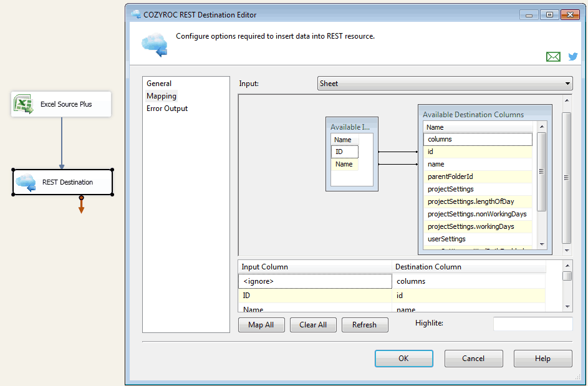Select the Excel Source Plus component
Image resolution: width=588 pixels, height=386 pixels.
pyautogui.click(x=61, y=104)
